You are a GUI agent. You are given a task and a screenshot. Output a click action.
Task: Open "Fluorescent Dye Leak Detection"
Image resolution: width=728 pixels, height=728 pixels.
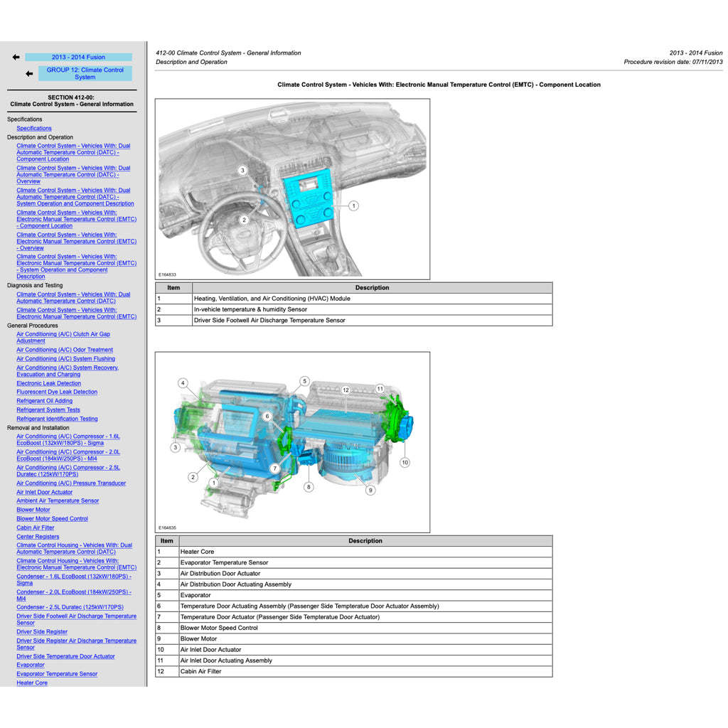point(57,392)
